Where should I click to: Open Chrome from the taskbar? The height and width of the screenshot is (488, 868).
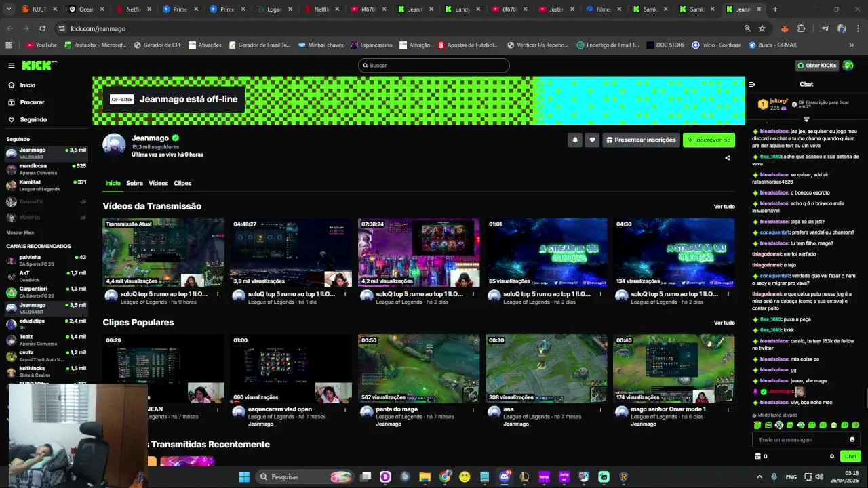445,476
